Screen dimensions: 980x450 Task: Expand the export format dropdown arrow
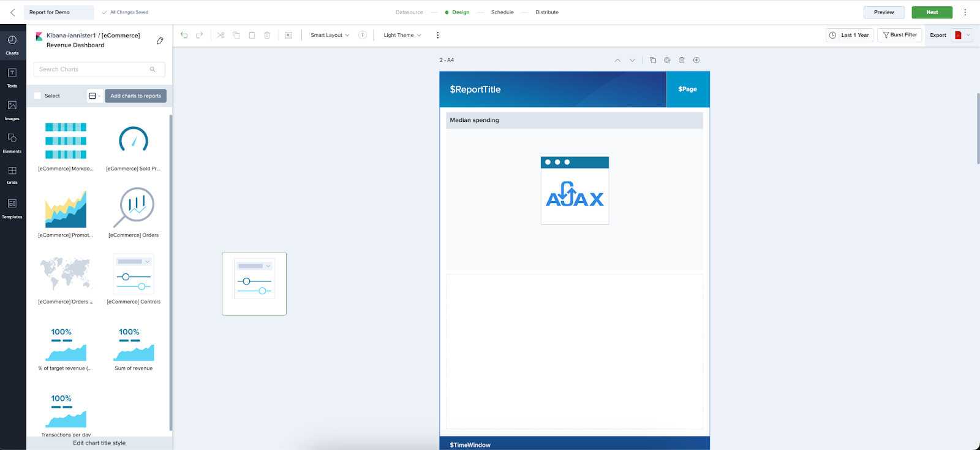(968, 35)
